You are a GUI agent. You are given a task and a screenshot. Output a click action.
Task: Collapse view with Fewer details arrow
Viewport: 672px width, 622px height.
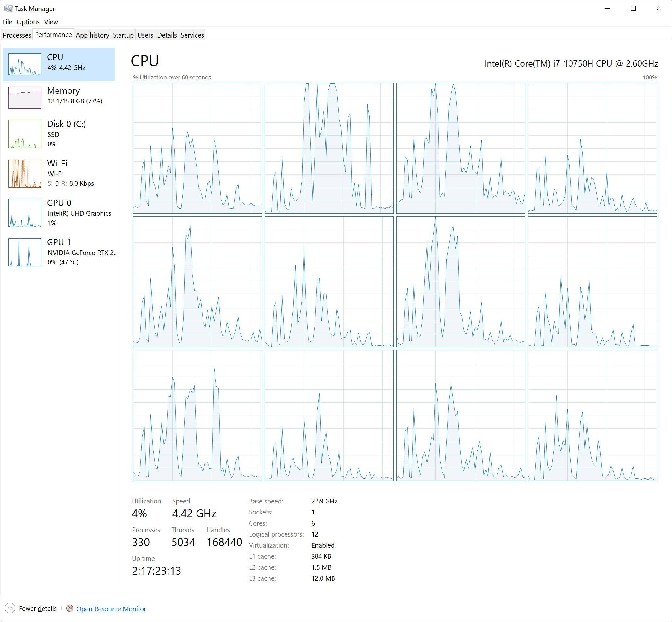pyautogui.click(x=10, y=608)
